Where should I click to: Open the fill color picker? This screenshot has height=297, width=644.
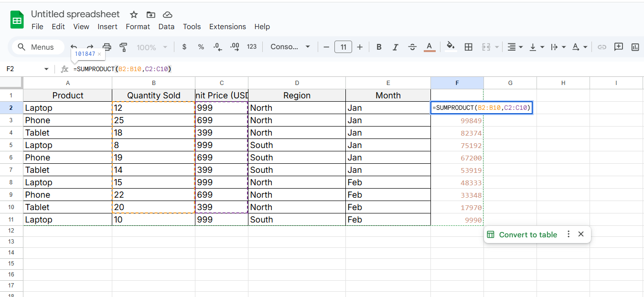pyautogui.click(x=450, y=47)
